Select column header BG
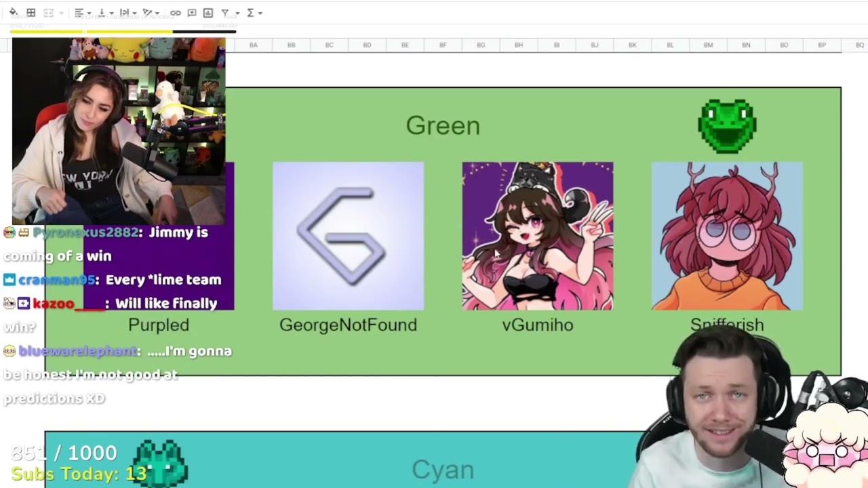 tap(481, 45)
